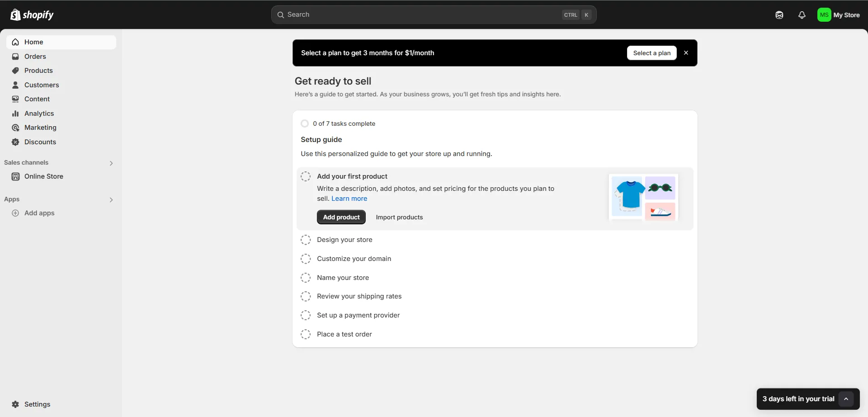Screen dimensions: 868x417
Task: Click the Marketing target icon
Action: 15,128
